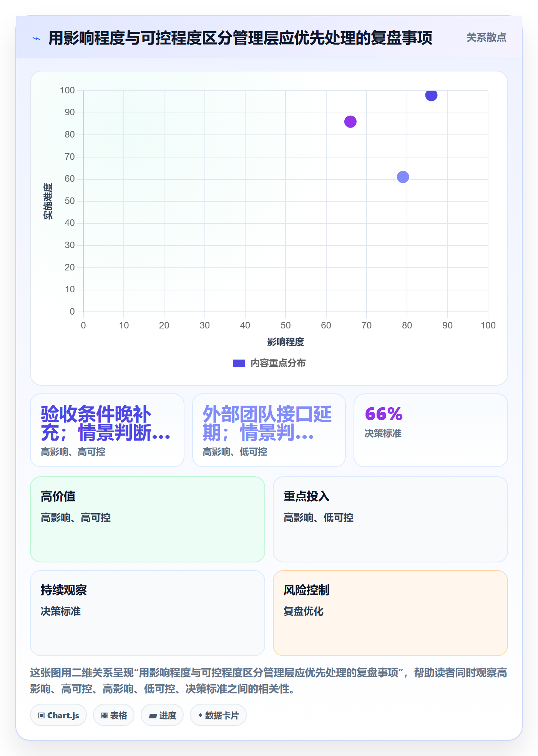538x756 pixels.
Task: Click the description paragraph starting 这张图用二维关系
Action: pos(269,681)
